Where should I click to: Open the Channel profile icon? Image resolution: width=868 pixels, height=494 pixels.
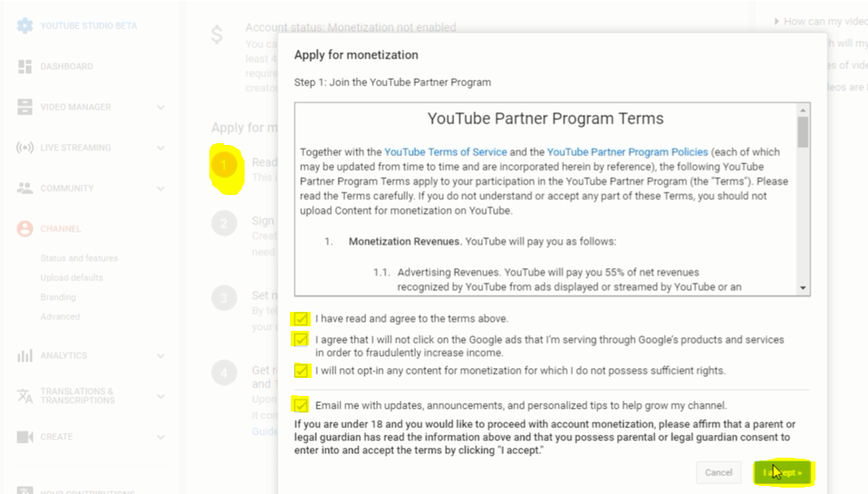coord(24,228)
